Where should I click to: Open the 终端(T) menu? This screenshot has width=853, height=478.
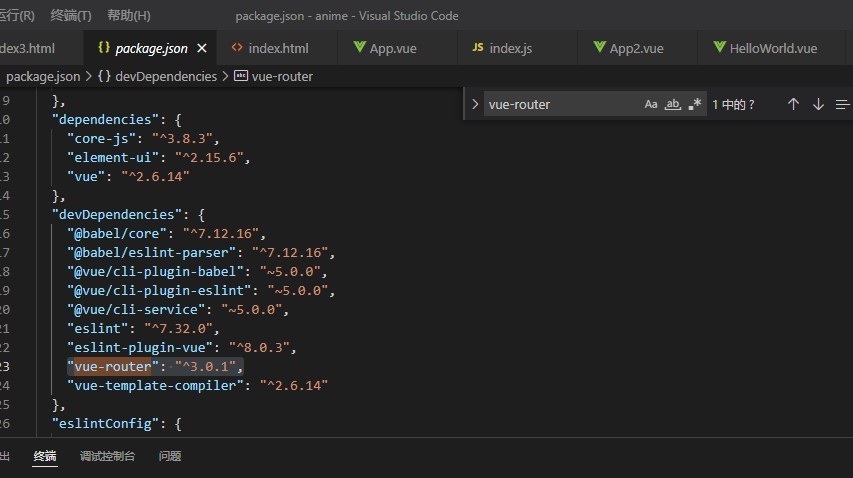pos(71,16)
